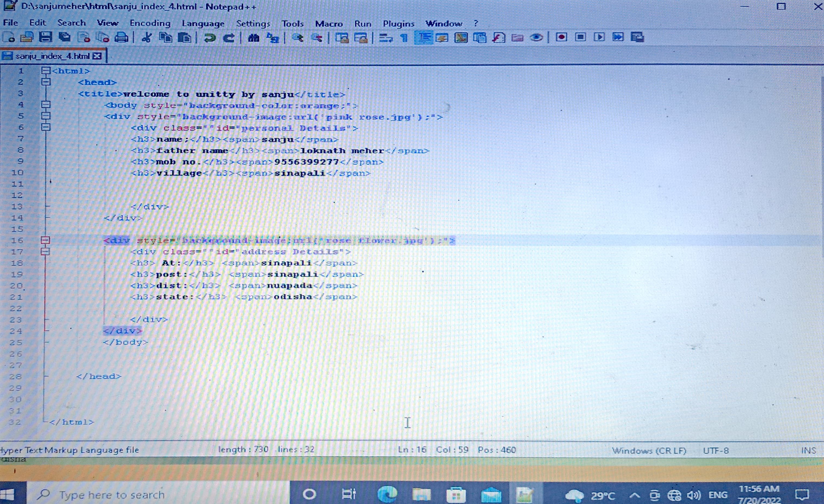Click the Undo arrow icon
The image size is (824, 504).
click(x=210, y=38)
